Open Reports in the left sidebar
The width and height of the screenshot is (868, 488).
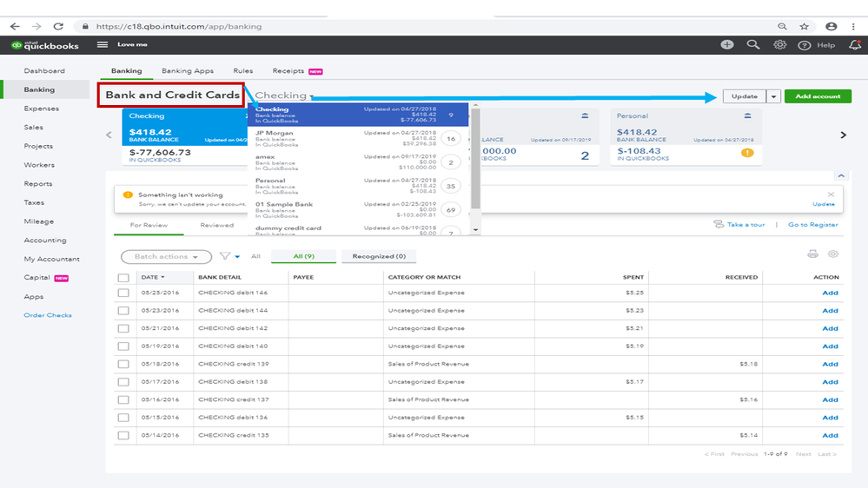click(x=38, y=184)
